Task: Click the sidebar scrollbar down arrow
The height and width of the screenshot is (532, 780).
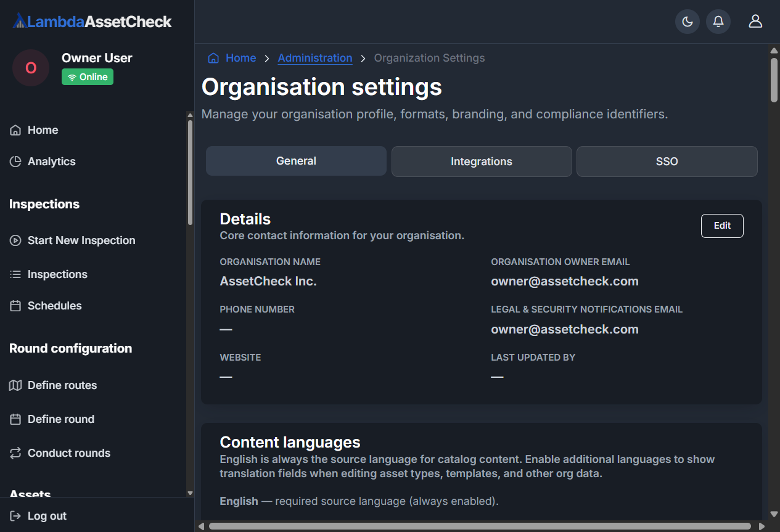Action: click(x=190, y=493)
